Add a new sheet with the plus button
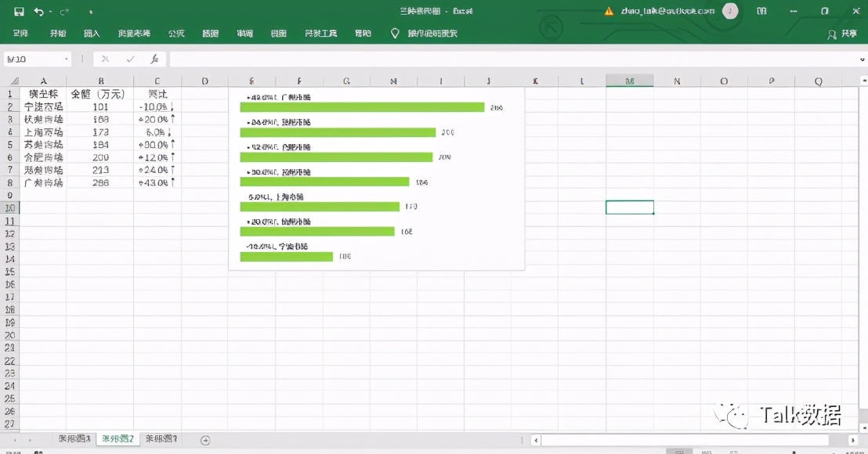The image size is (868, 454). (205, 440)
